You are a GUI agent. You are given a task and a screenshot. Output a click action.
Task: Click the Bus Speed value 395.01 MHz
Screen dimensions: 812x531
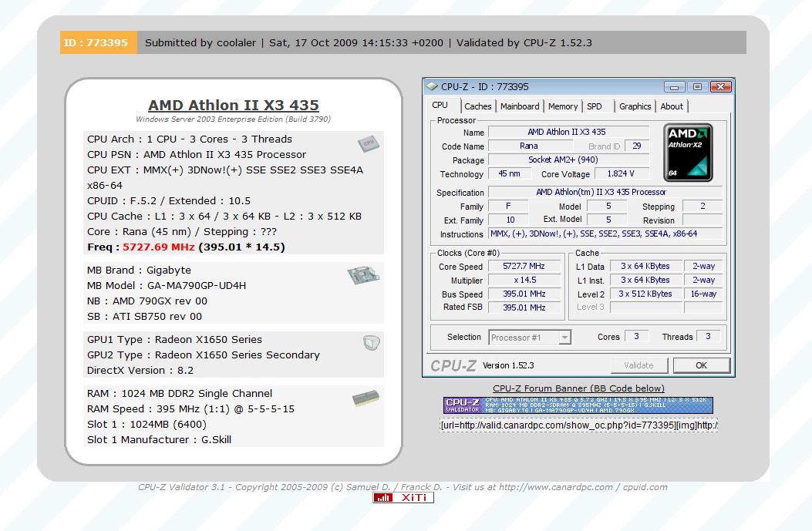click(524, 294)
